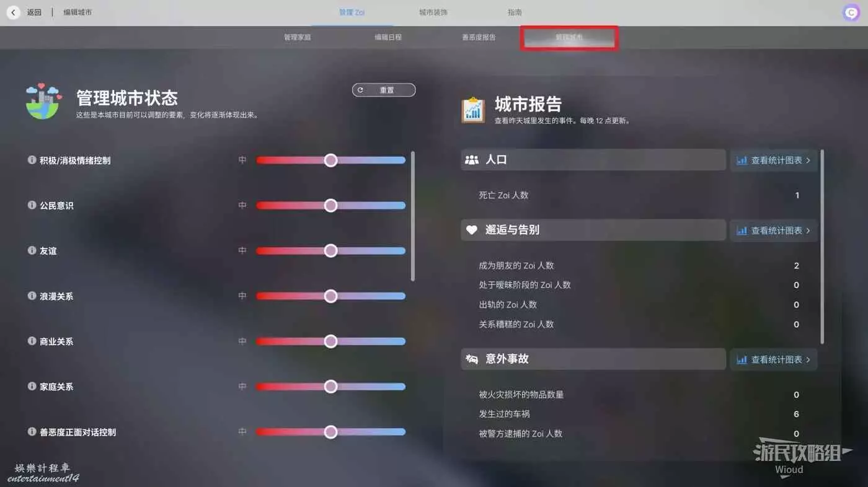868x487 pixels.
Task: Click the 重置 reset button
Action: 384,90
